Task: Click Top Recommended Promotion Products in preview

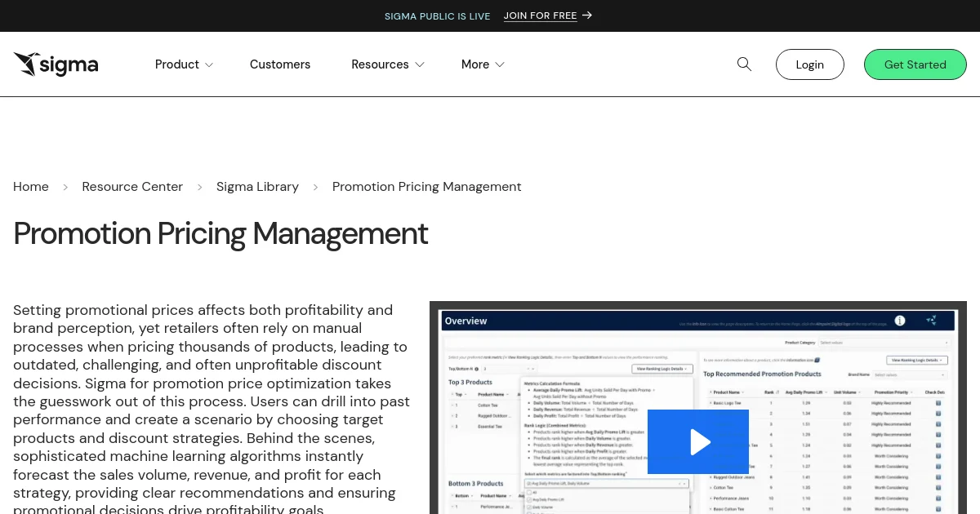Action: 762,374
